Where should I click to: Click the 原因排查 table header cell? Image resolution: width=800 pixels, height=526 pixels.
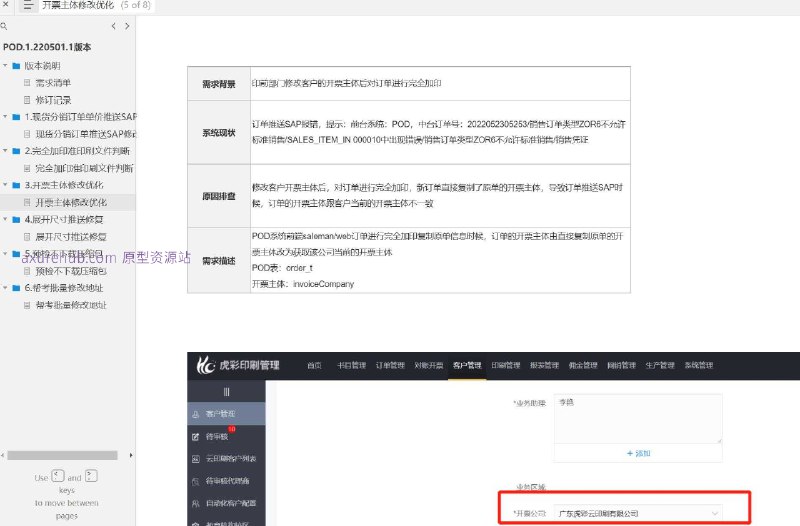pos(219,196)
